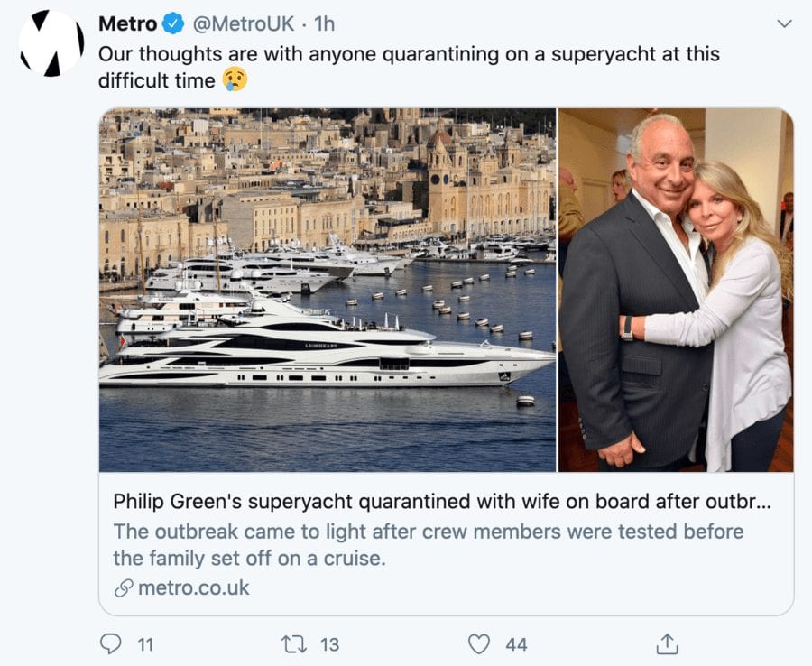Open the tweet via the 1h timestamp
The image size is (812, 666).
click(324, 24)
